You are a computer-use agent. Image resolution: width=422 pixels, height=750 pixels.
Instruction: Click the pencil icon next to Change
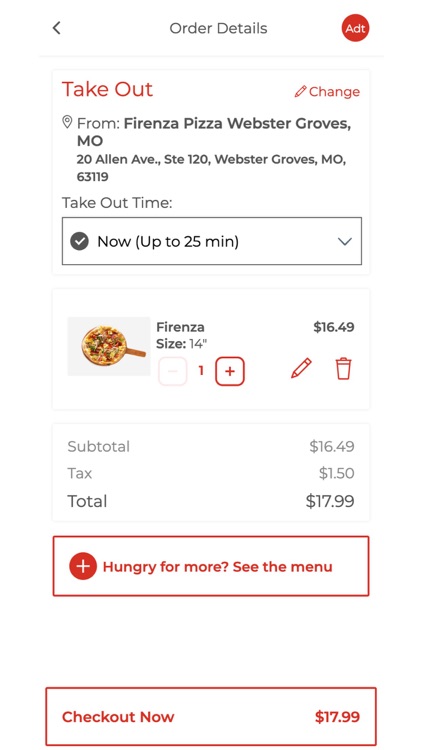pos(300,91)
